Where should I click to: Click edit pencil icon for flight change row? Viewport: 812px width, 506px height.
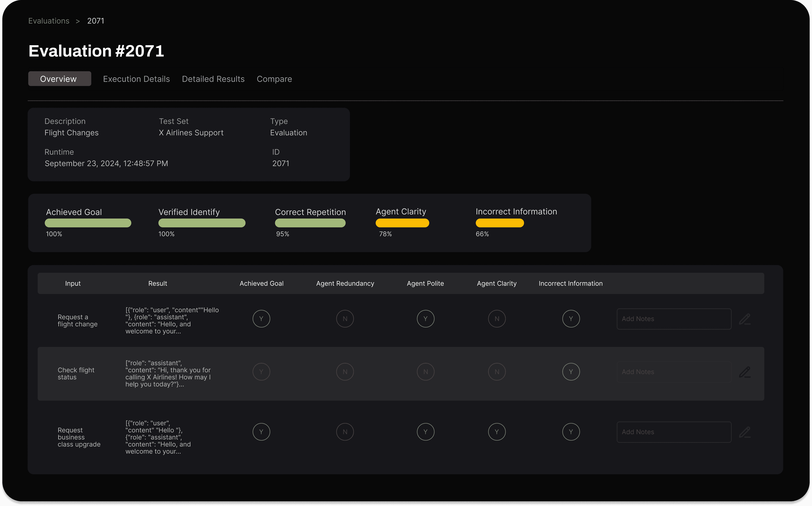744,319
